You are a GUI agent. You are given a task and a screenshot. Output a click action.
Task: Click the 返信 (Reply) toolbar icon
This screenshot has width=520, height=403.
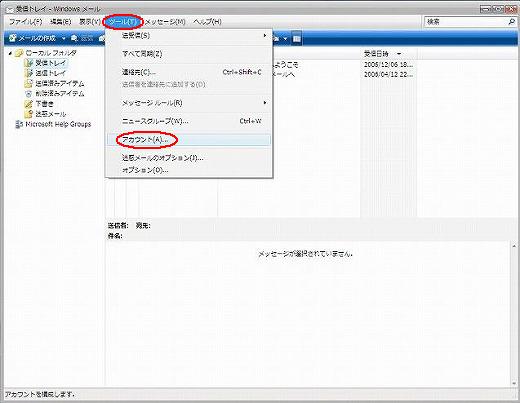tap(74, 39)
